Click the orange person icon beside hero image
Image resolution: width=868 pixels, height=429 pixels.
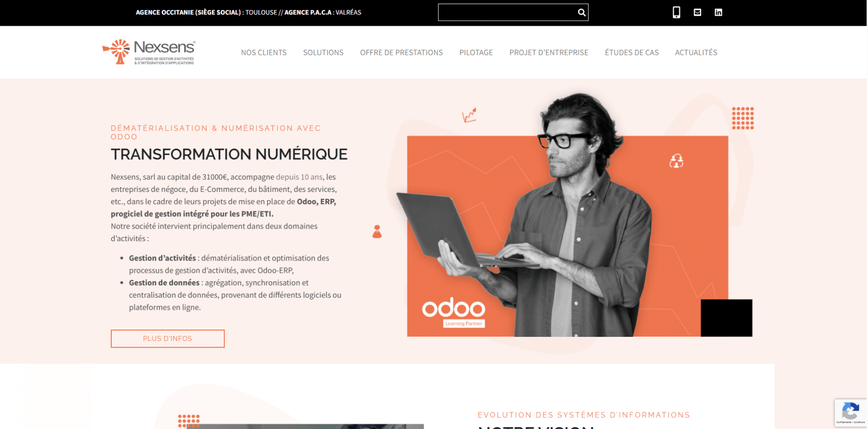point(377,231)
